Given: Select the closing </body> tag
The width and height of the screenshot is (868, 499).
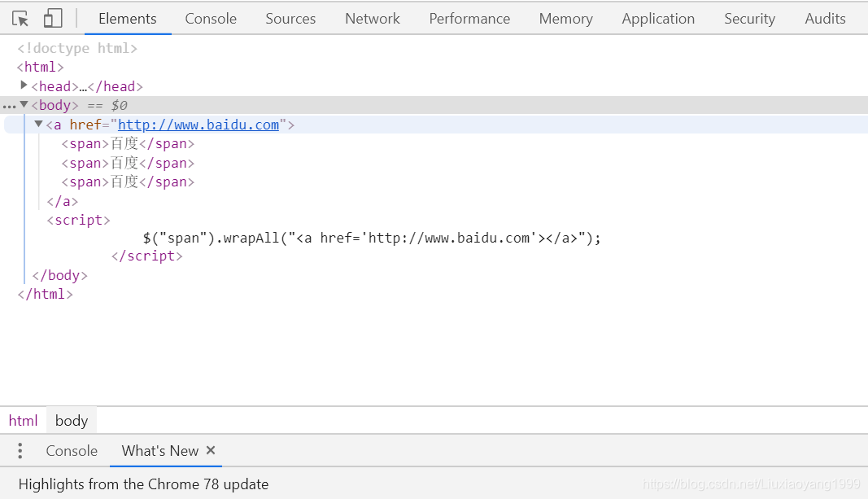Looking at the screenshot, I should 59,276.
